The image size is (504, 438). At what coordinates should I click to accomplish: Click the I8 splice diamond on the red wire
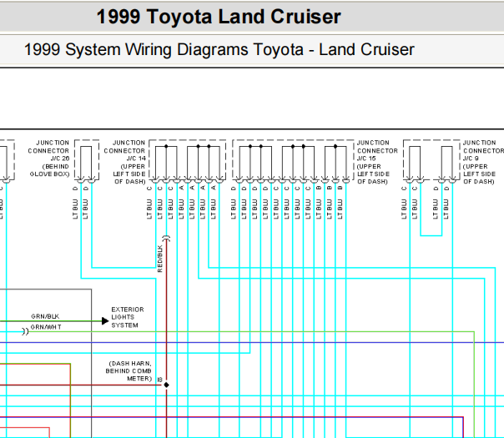click(166, 385)
